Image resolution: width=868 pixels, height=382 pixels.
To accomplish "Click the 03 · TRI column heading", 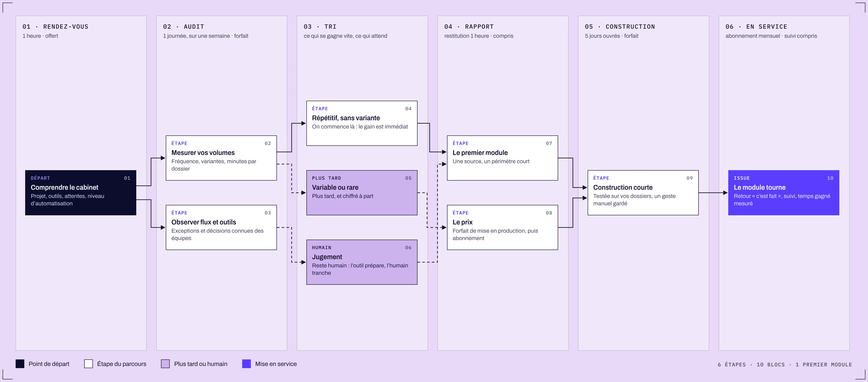I will [x=320, y=27].
